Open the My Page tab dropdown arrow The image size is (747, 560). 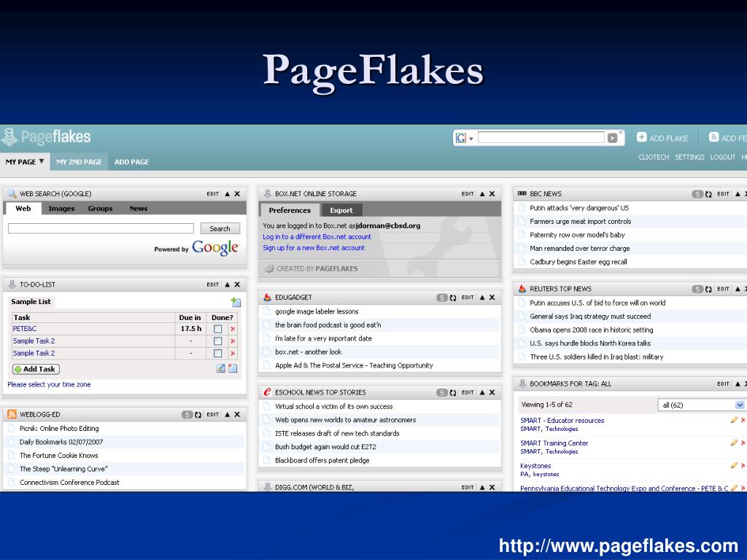click(x=42, y=161)
